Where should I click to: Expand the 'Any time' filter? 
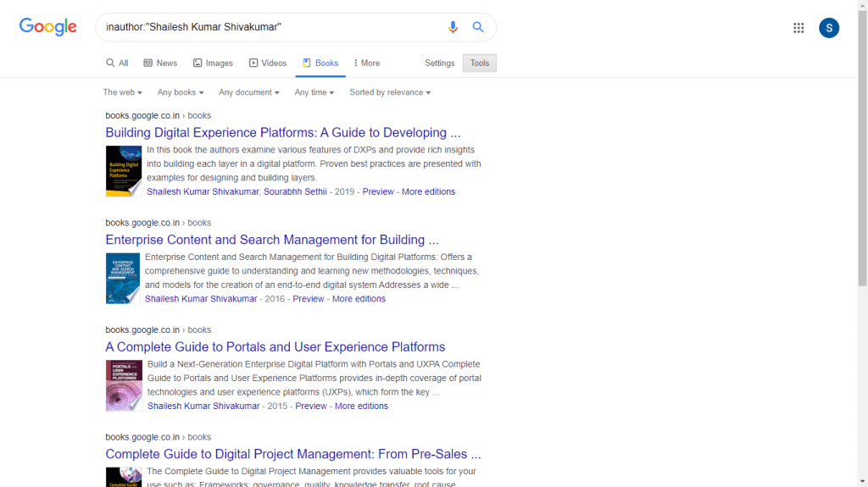point(314,92)
